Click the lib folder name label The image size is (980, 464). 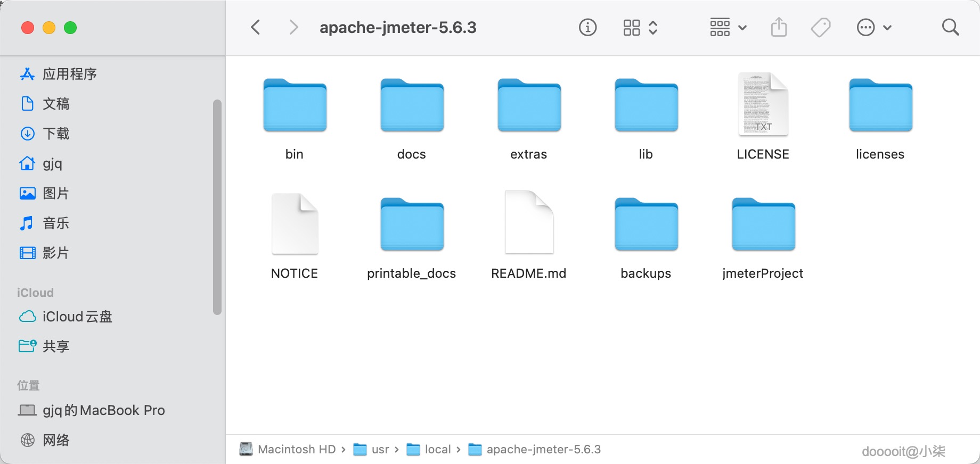pyautogui.click(x=646, y=154)
